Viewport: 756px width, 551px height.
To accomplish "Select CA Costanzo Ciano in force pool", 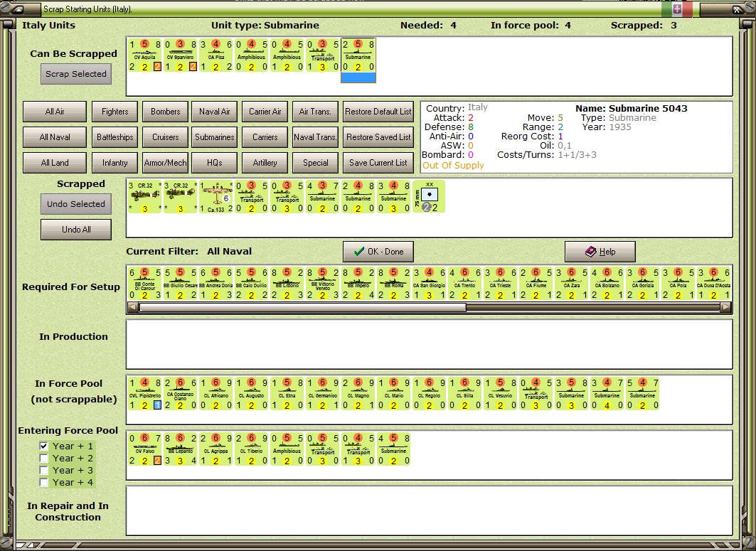I will pos(181,394).
